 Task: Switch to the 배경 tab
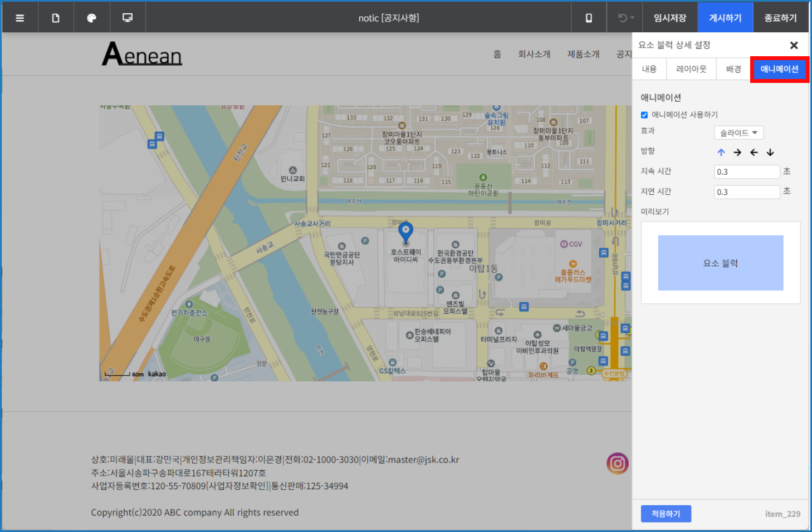click(733, 69)
